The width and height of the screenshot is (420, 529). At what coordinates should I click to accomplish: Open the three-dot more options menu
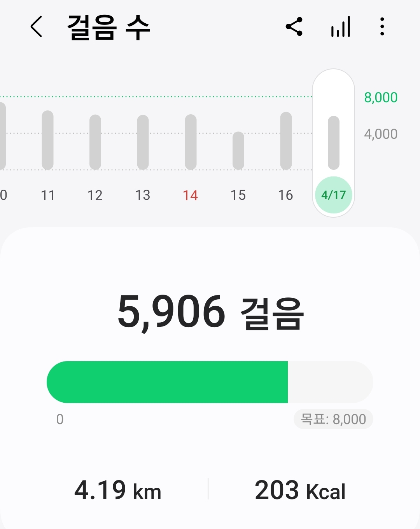click(x=382, y=27)
